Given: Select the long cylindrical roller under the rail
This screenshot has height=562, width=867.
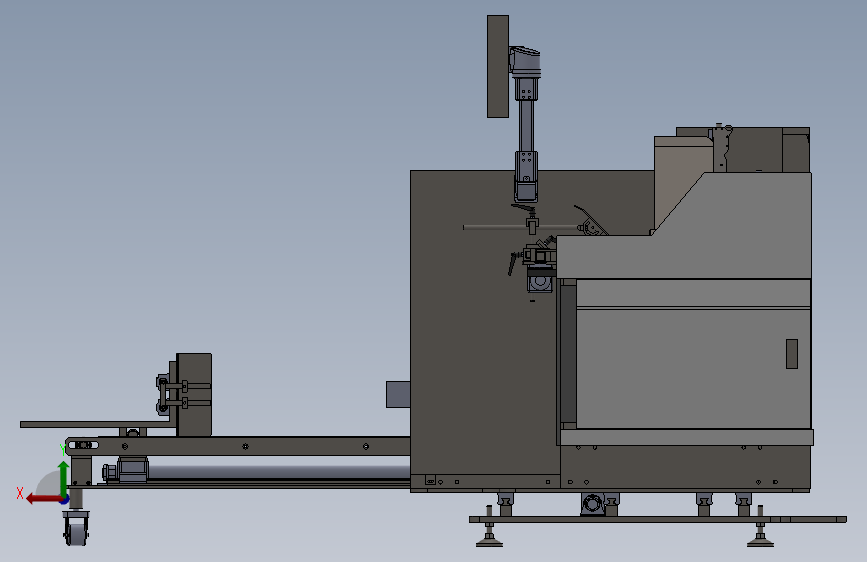Looking at the screenshot, I should [x=279, y=472].
